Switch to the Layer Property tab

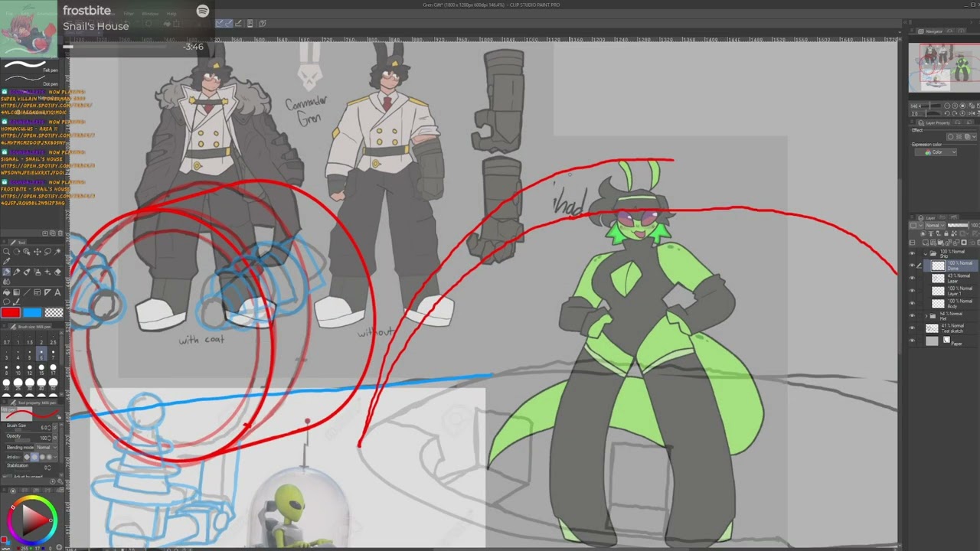937,122
